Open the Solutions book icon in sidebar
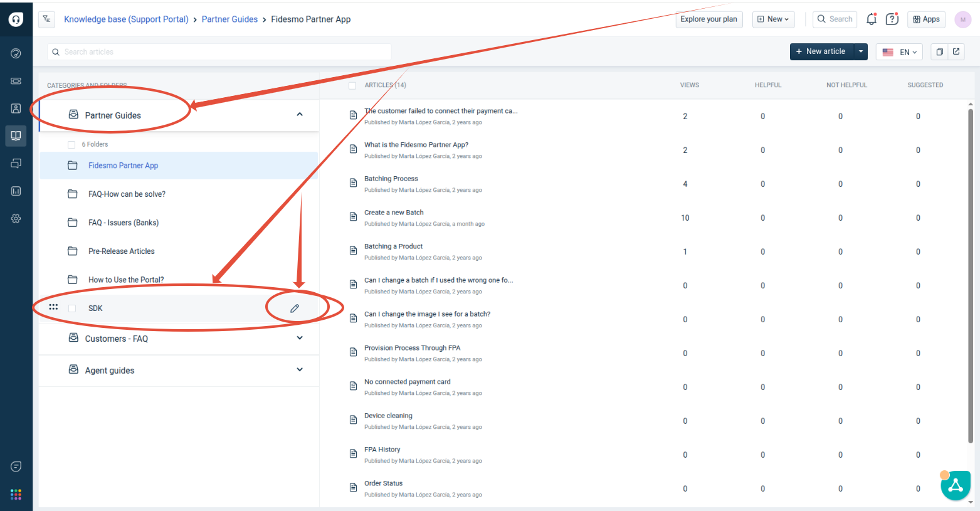This screenshot has height=511, width=980. click(x=16, y=135)
